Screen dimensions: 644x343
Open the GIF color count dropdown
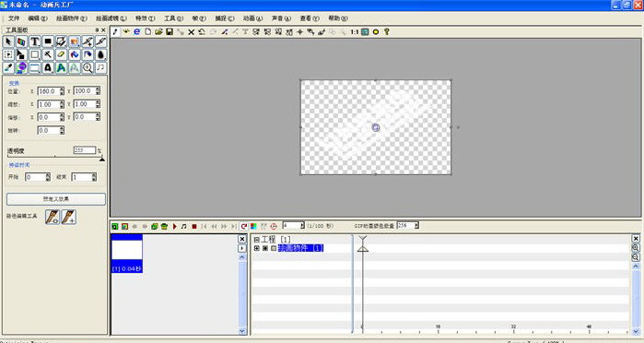416,225
